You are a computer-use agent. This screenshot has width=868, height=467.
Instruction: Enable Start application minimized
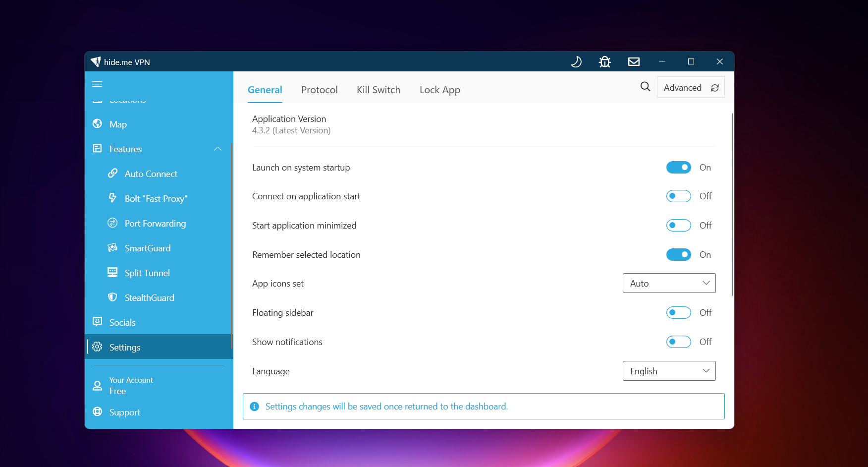pyautogui.click(x=679, y=226)
